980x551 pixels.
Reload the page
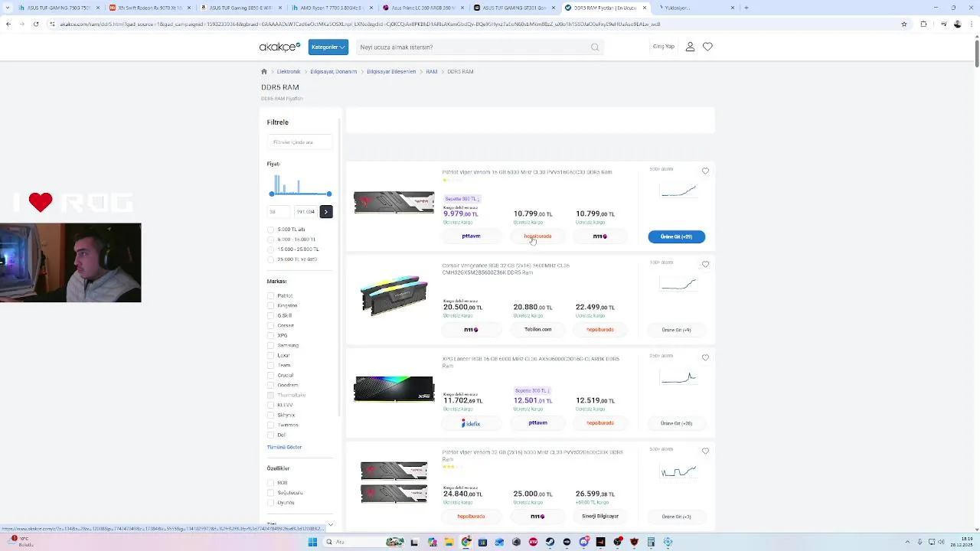(35, 24)
